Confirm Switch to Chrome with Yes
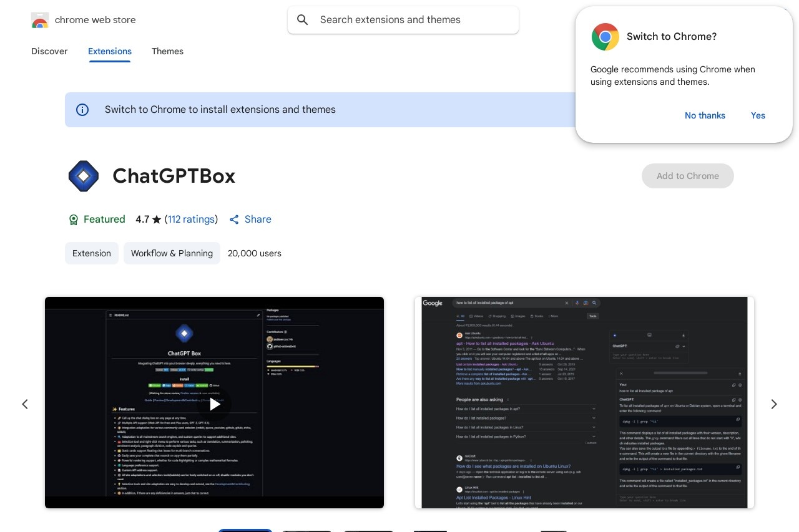 click(x=758, y=115)
